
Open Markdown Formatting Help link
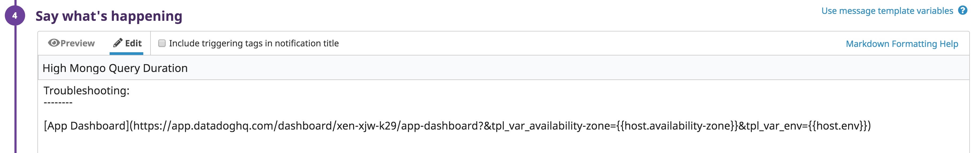902,44
